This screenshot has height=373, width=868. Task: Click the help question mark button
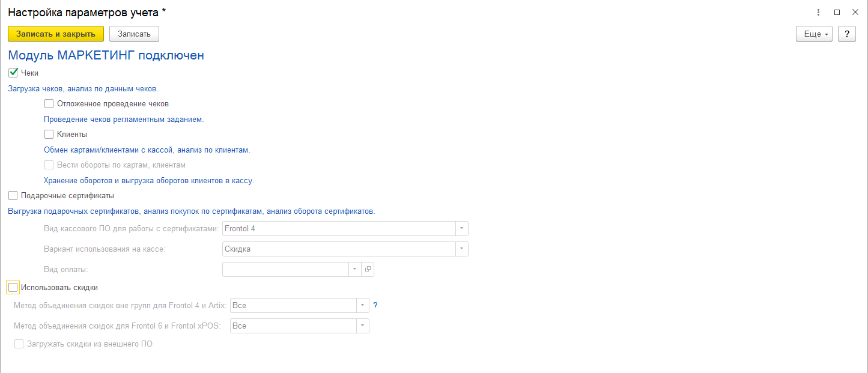tap(846, 34)
